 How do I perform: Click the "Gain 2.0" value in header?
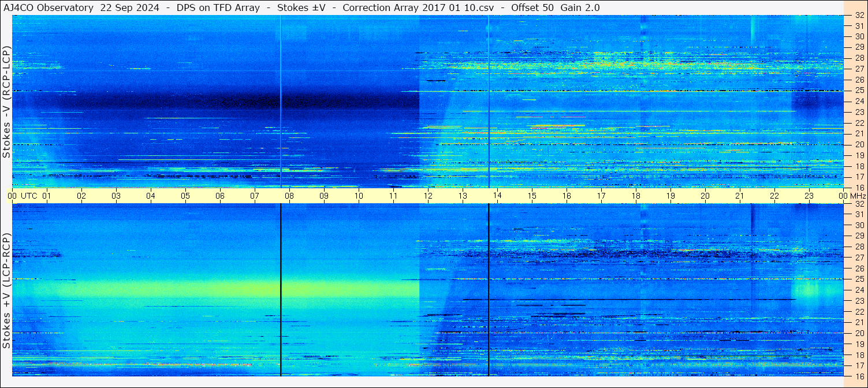(580, 8)
